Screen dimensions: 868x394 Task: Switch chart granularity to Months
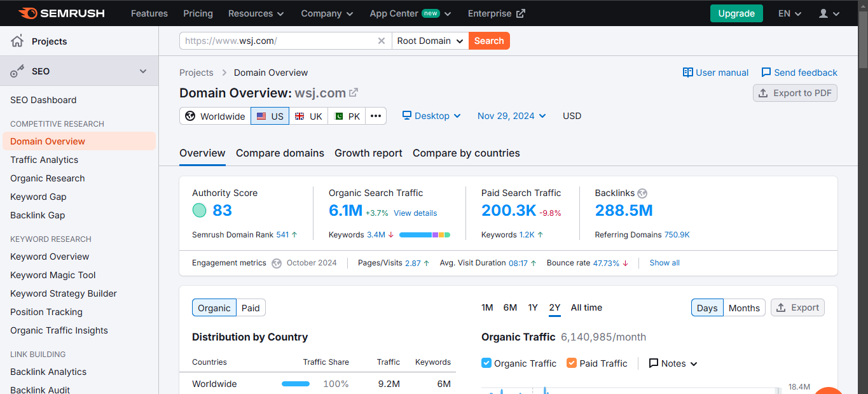[744, 307]
